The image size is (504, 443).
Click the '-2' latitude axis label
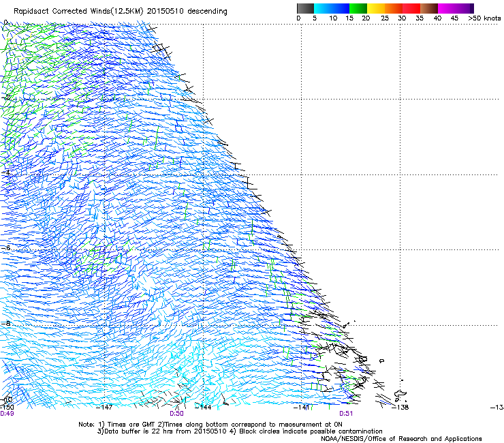pyautogui.click(x=5, y=97)
